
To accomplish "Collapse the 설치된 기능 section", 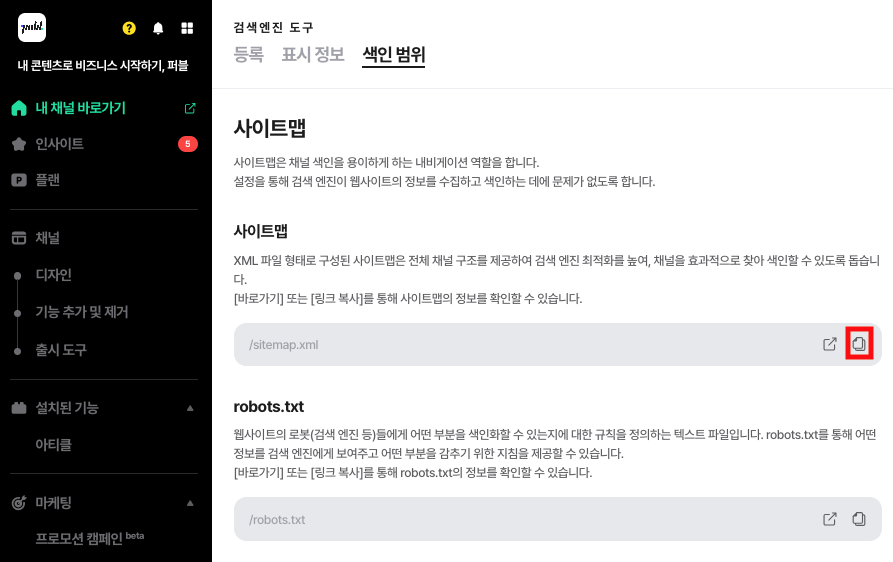I will click(x=190, y=408).
